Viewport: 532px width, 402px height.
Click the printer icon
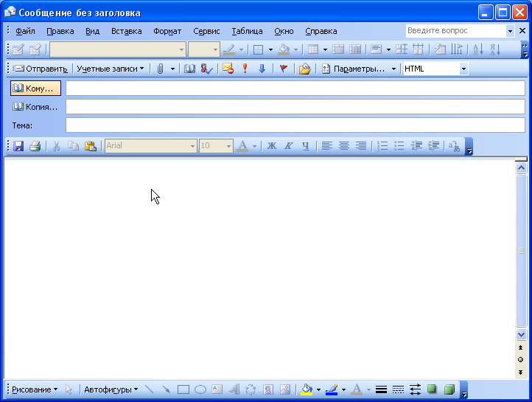35,146
